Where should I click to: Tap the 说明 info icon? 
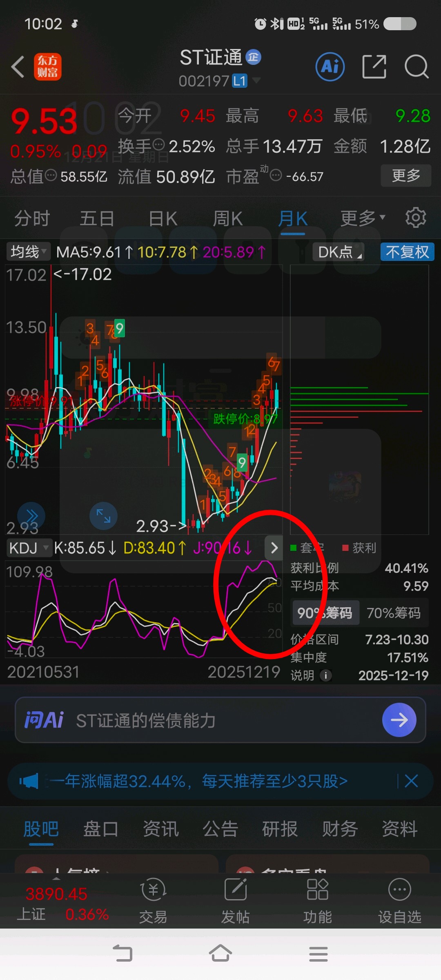click(325, 675)
